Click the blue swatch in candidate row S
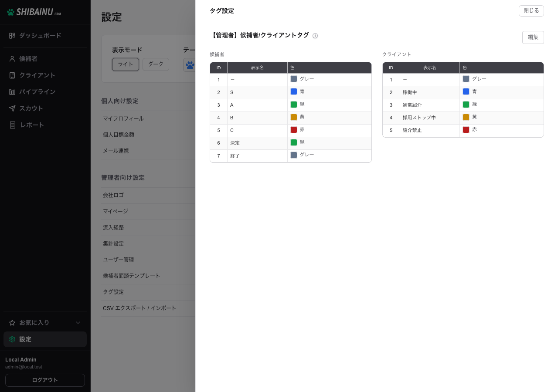Screen dimensions: 558x392 (x=294, y=91)
